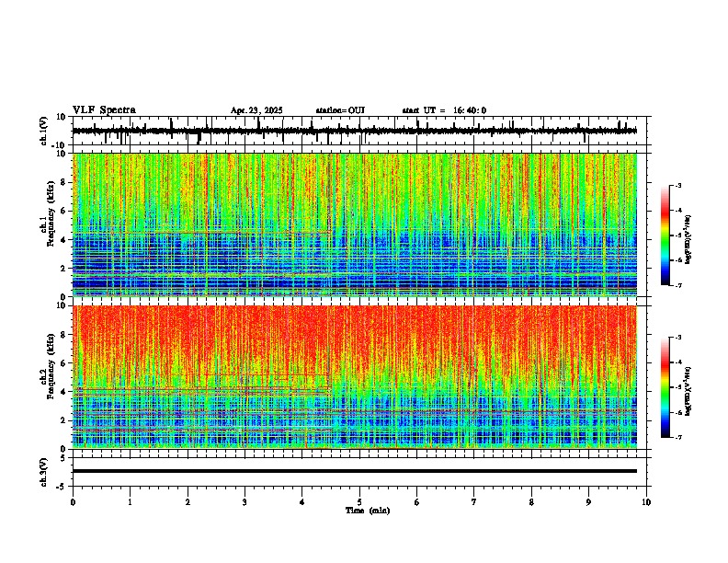Viewport: 728px width, 563px height.
Task: Select the date text "Apr. 23, 2025"
Action: pyautogui.click(x=256, y=110)
